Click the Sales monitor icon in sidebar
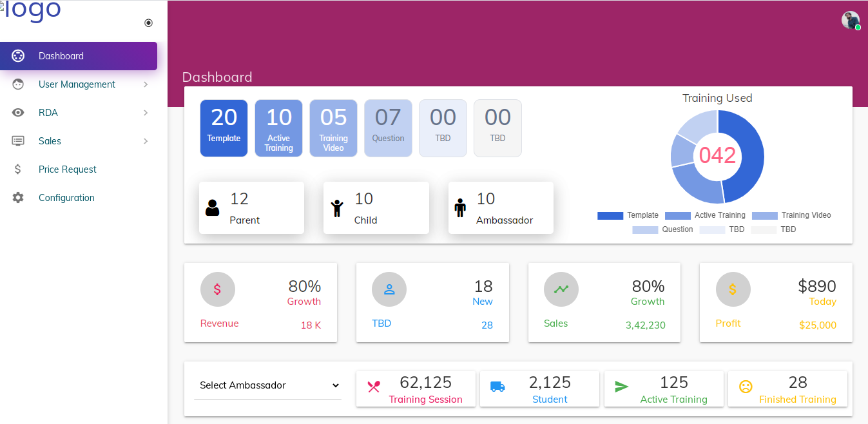 click(x=18, y=141)
